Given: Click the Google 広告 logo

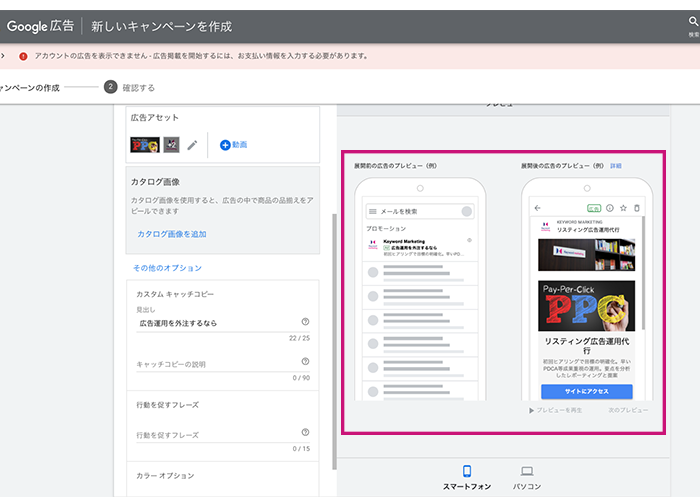Looking at the screenshot, I should (40, 26).
